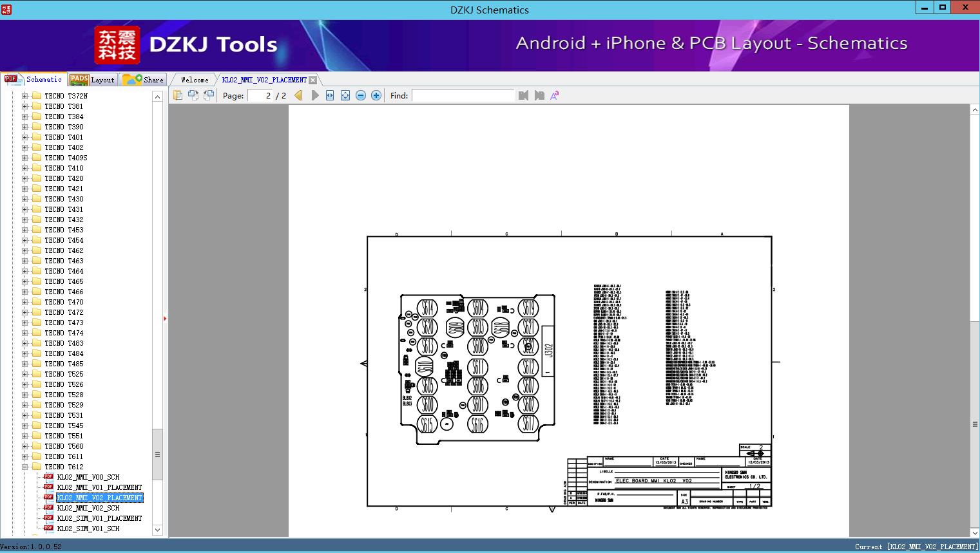Expand the TECNO T401 folder

pyautogui.click(x=24, y=137)
